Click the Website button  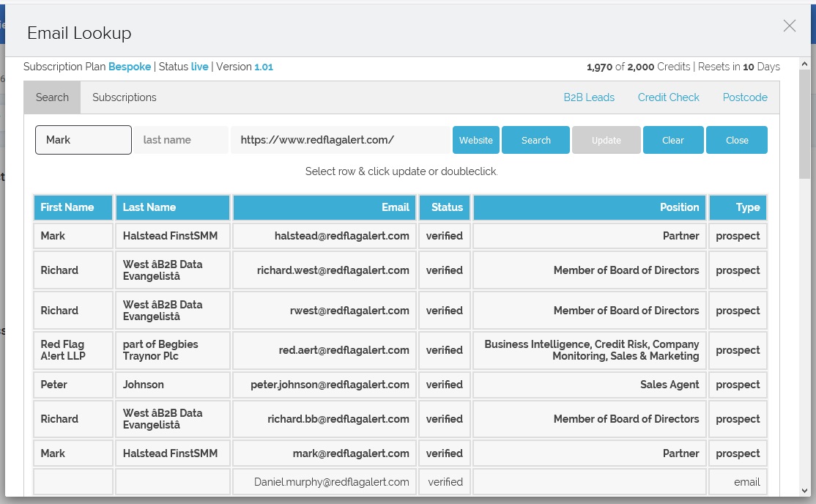[475, 139]
